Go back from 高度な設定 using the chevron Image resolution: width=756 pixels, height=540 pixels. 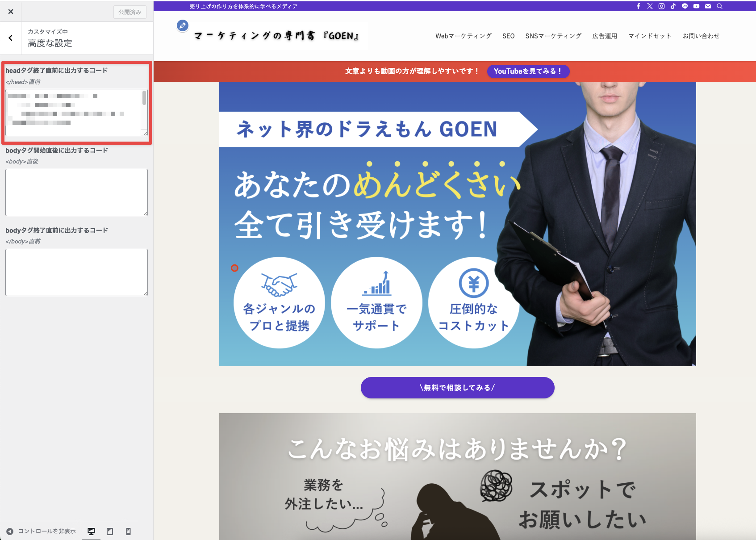(11, 38)
